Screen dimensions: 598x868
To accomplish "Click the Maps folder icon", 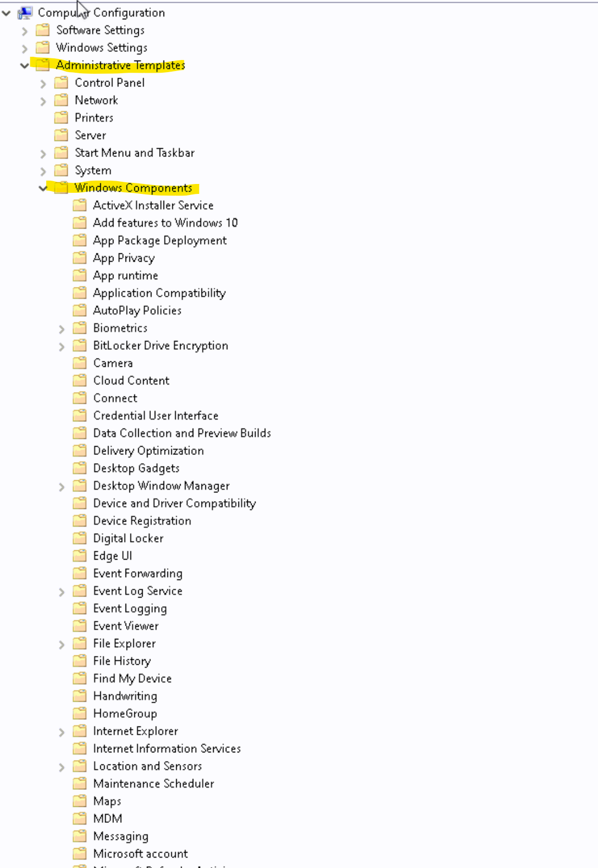I will [x=80, y=801].
